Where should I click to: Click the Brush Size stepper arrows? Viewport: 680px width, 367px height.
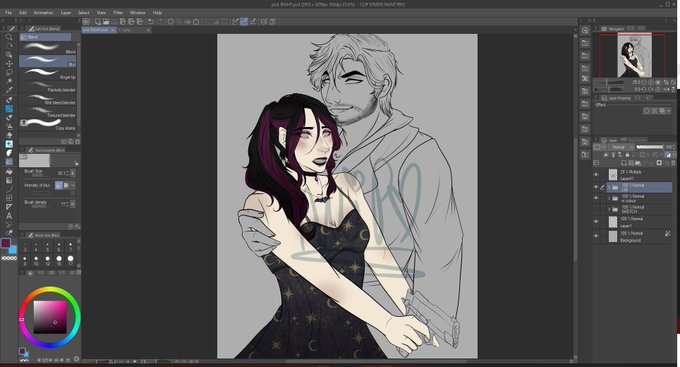coord(67,173)
